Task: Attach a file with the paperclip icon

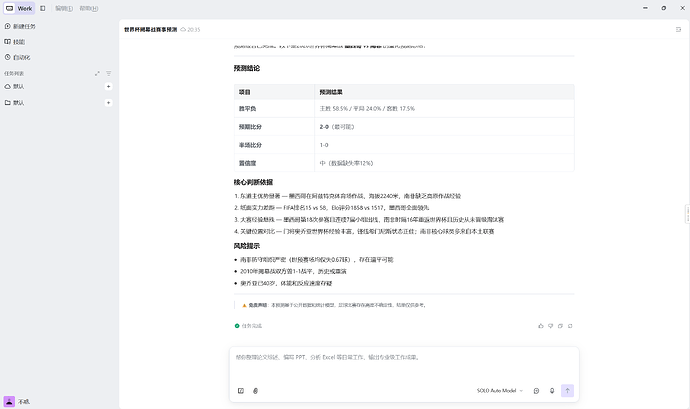Action: pos(255,391)
